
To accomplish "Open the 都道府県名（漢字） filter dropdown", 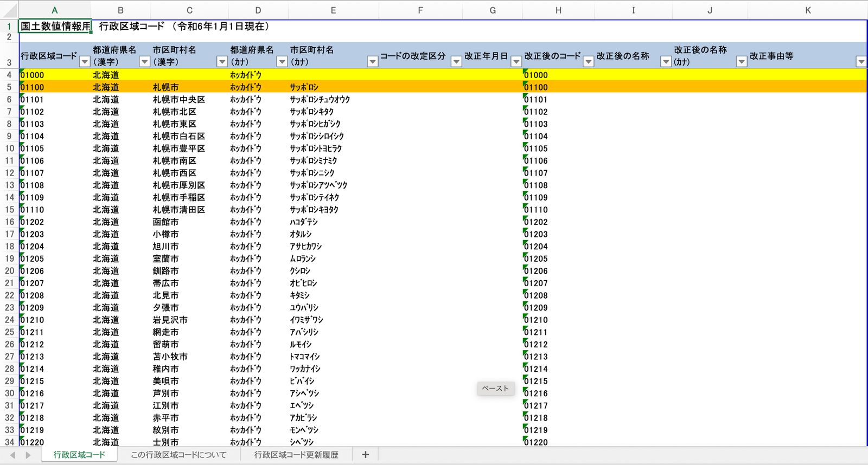I will (144, 62).
